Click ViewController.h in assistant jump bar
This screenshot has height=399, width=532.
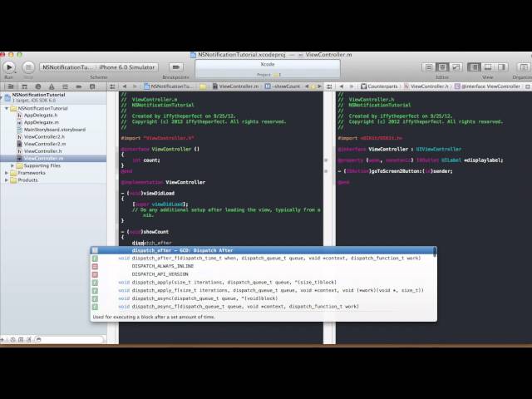click(426, 86)
